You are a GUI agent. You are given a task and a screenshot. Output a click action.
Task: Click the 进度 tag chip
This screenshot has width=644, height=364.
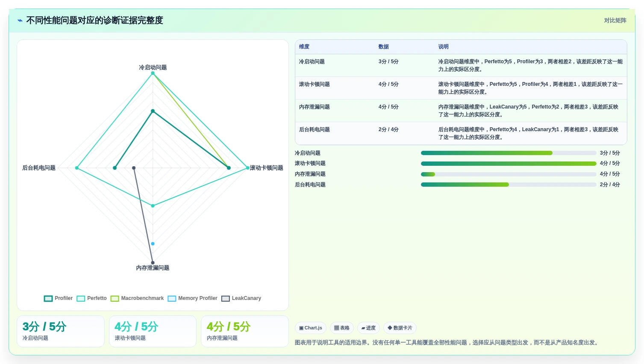click(x=368, y=328)
